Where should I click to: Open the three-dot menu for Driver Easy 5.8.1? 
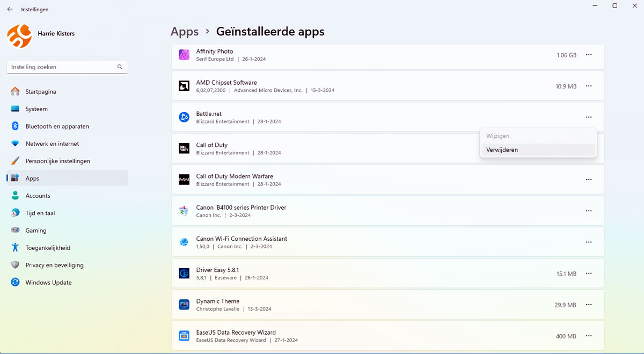tap(589, 274)
